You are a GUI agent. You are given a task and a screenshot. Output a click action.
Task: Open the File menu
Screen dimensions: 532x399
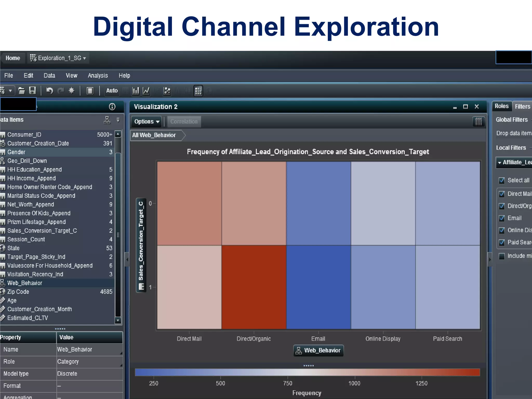tap(9, 76)
